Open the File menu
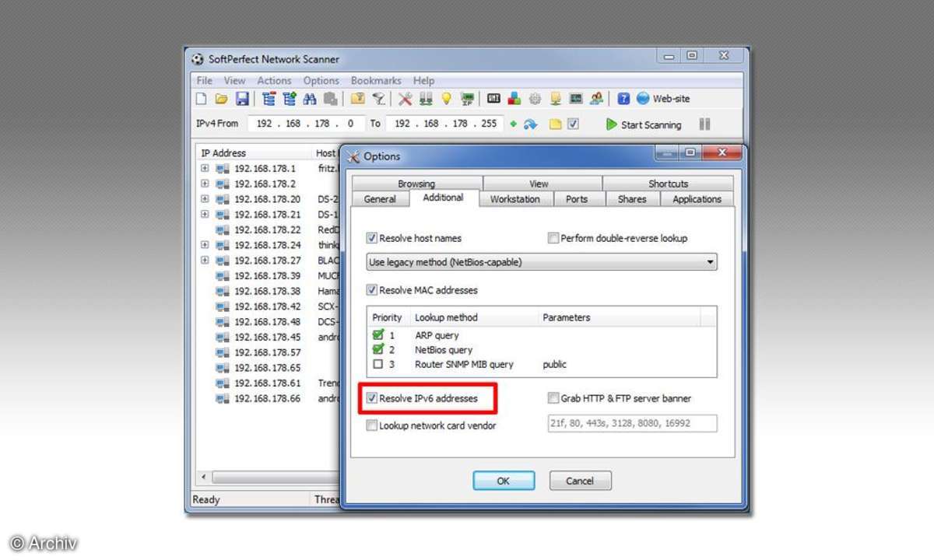The height and width of the screenshot is (560, 934). (x=205, y=80)
